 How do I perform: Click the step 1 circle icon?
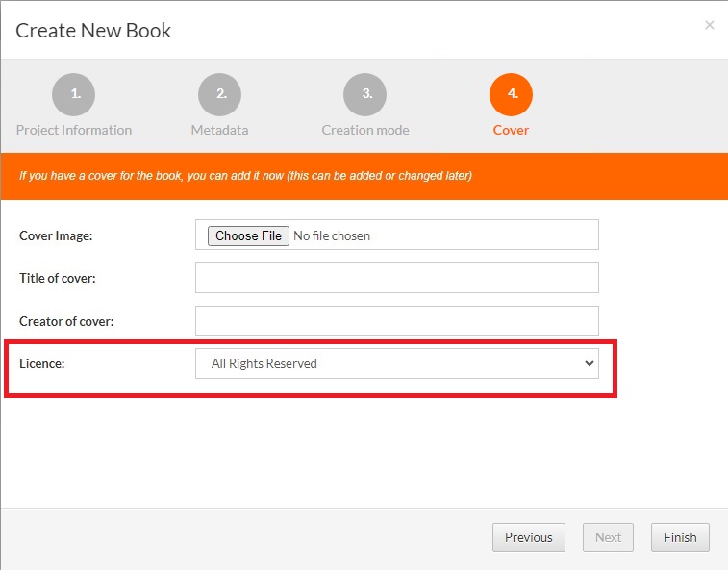coord(73,94)
